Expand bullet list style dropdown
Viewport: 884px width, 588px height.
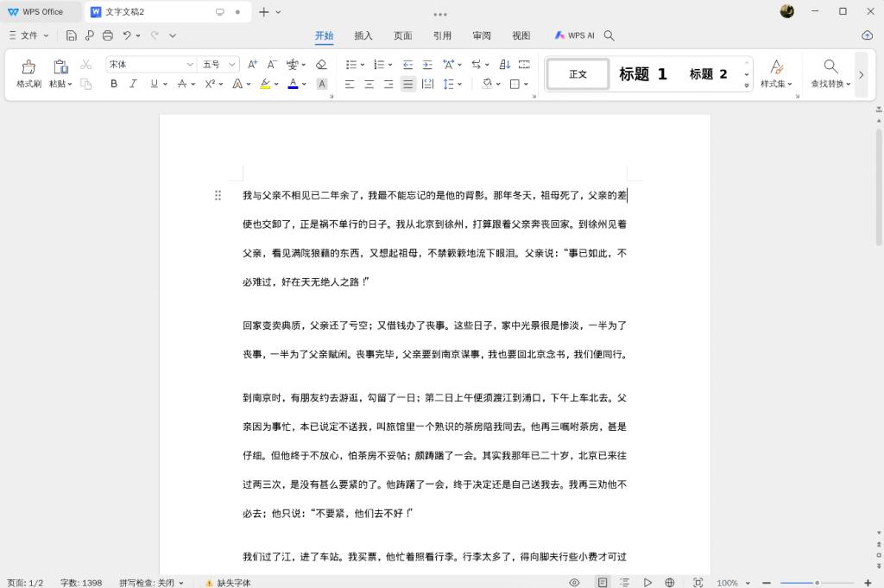(363, 65)
